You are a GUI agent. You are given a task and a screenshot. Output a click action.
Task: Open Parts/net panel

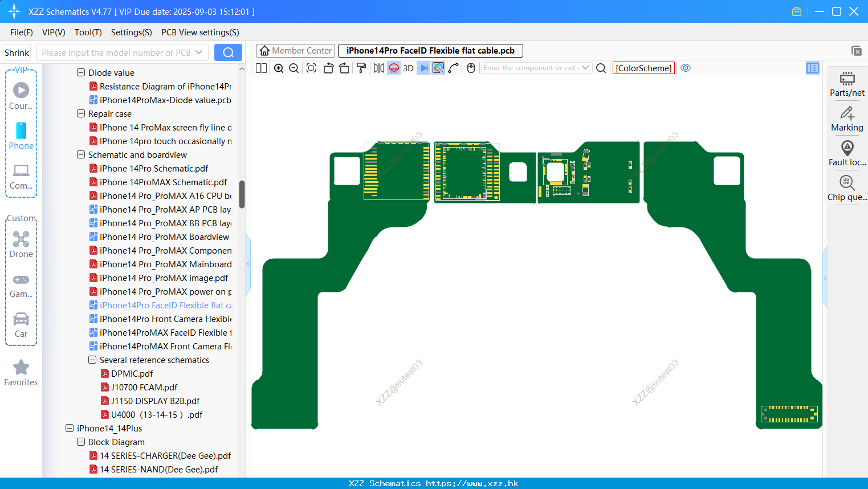click(847, 84)
